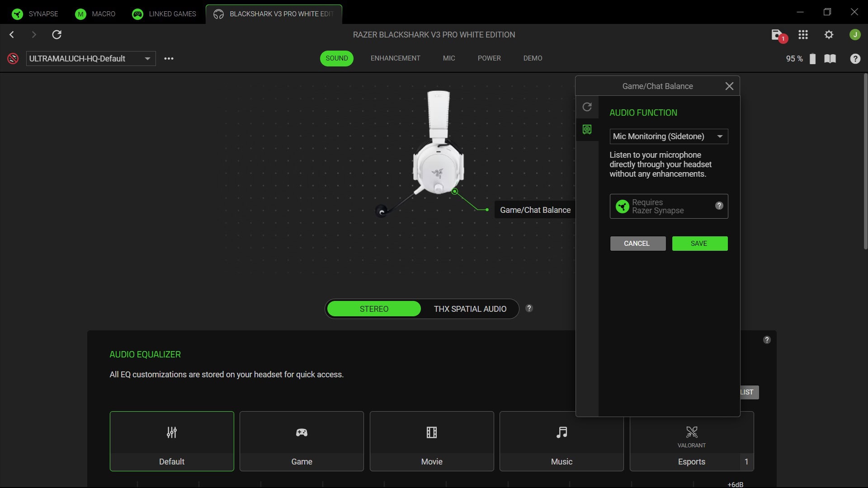The width and height of the screenshot is (868, 488).
Task: Select the audio function icon in side panel
Action: click(587, 130)
